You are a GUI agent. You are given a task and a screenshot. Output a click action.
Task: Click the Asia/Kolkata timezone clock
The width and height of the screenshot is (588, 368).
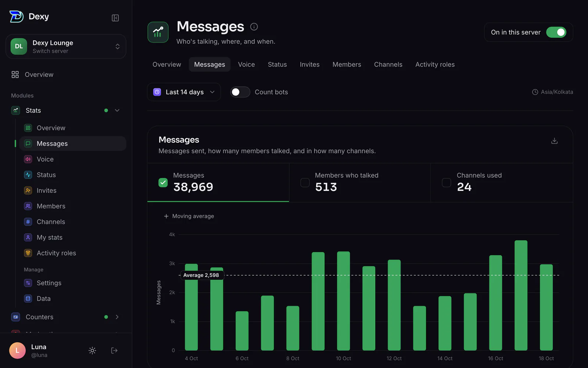[535, 92]
